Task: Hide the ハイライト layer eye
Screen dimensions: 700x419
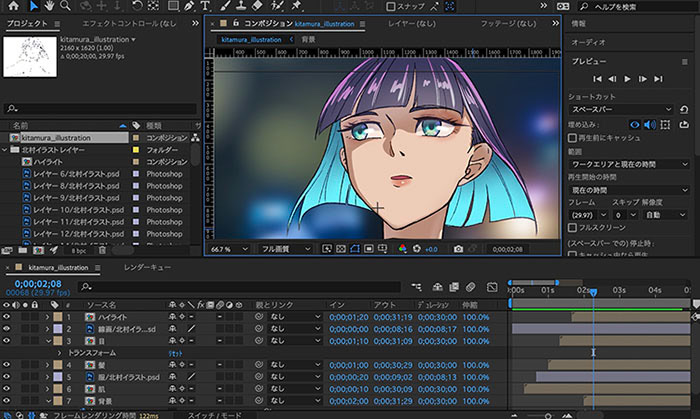Action: (x=6, y=317)
